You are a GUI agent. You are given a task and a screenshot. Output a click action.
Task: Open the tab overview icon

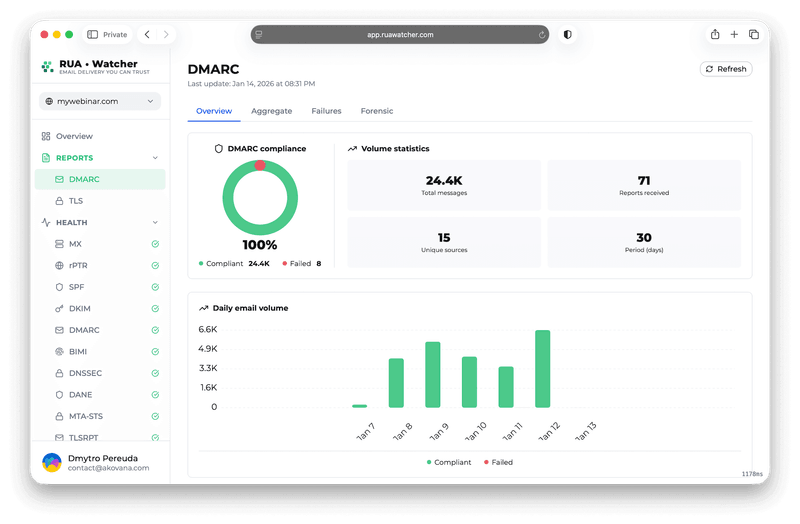(x=754, y=34)
